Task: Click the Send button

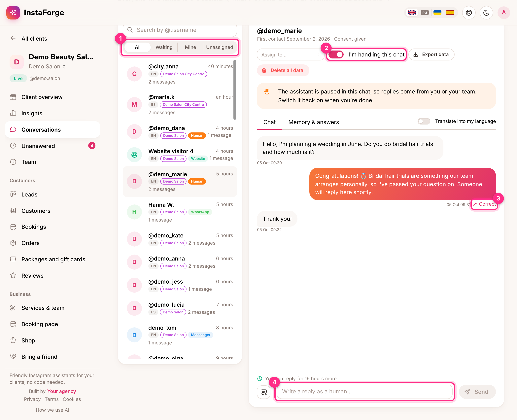Action: tap(477, 392)
